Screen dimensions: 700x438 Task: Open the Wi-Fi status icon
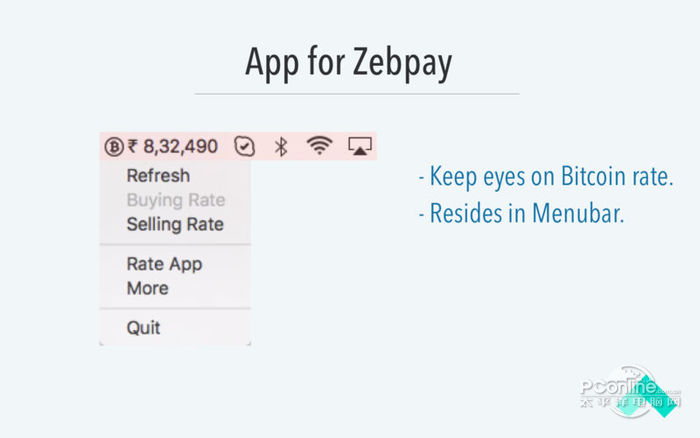[319, 147]
